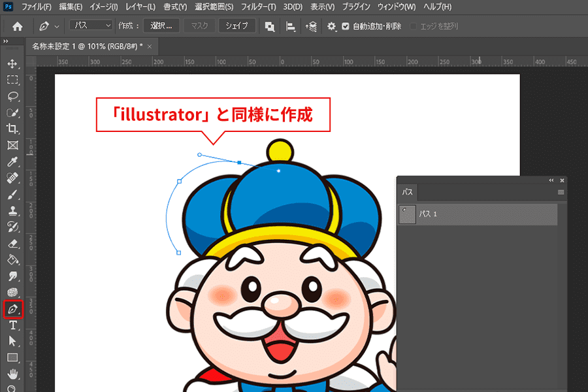Click the 選択... button
This screenshot has width=588, height=392.
click(161, 26)
